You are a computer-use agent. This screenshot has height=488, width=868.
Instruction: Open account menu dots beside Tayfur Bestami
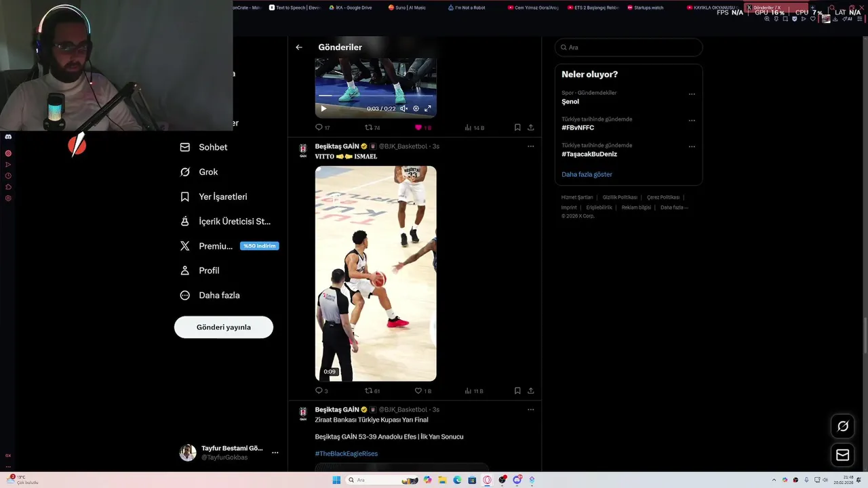coord(275,453)
